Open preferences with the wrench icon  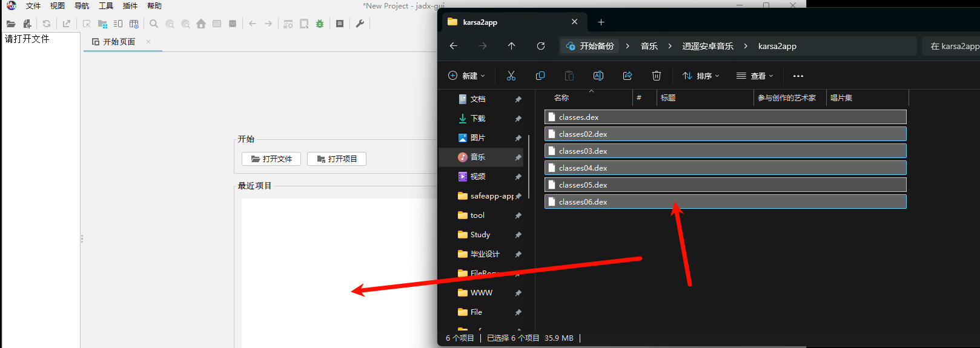360,24
